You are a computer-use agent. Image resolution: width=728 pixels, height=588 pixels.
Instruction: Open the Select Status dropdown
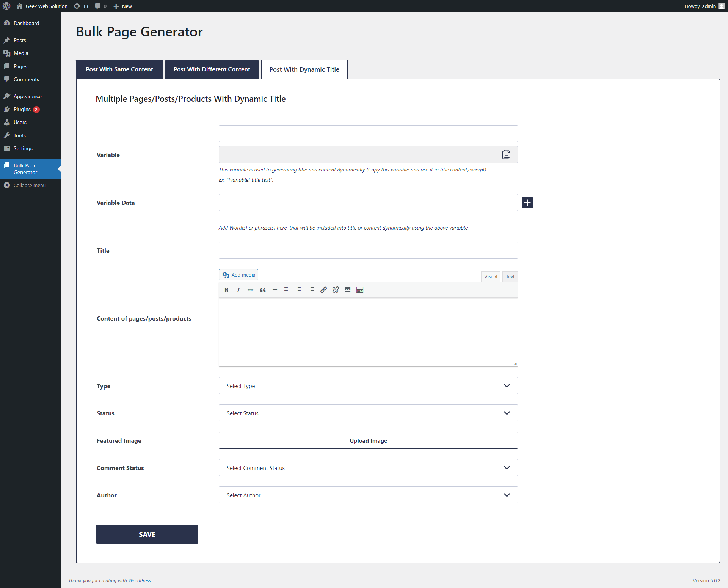pyautogui.click(x=368, y=413)
